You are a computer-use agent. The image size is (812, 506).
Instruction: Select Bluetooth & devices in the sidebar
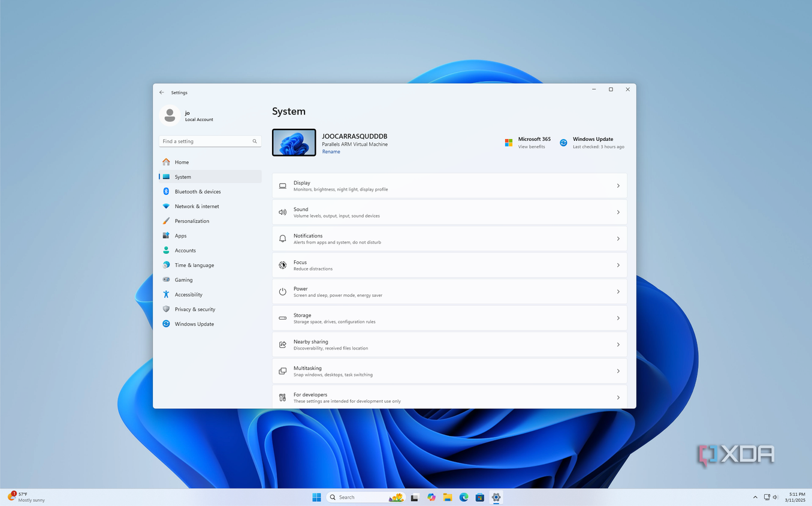pyautogui.click(x=210, y=191)
